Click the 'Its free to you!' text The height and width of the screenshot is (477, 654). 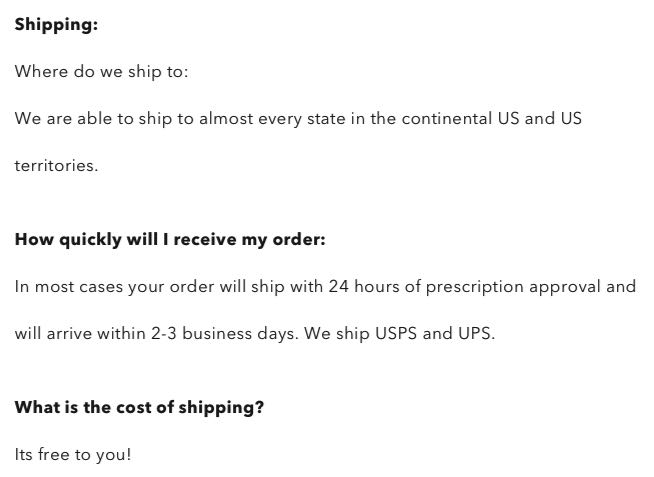click(x=73, y=455)
